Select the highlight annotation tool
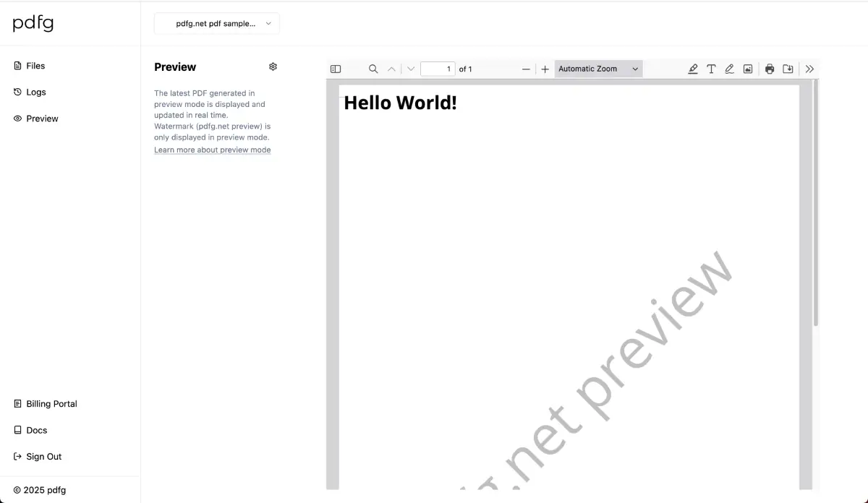Viewport: 868px width, 503px height. pos(693,69)
